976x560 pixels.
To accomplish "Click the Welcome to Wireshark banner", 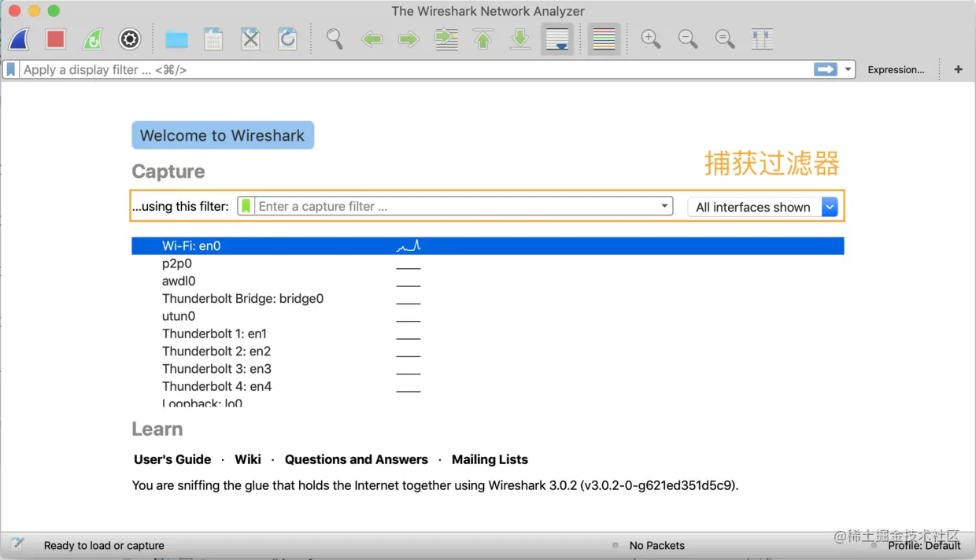I will (x=223, y=135).
